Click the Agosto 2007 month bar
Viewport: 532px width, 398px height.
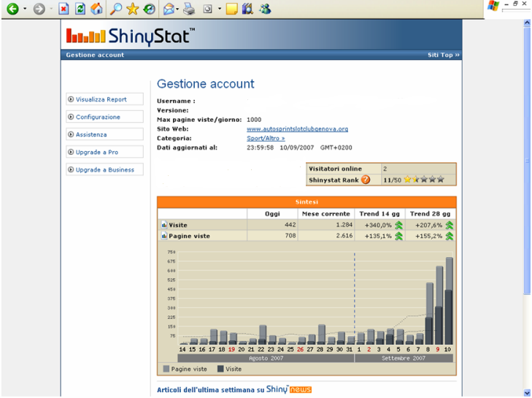[266, 359]
